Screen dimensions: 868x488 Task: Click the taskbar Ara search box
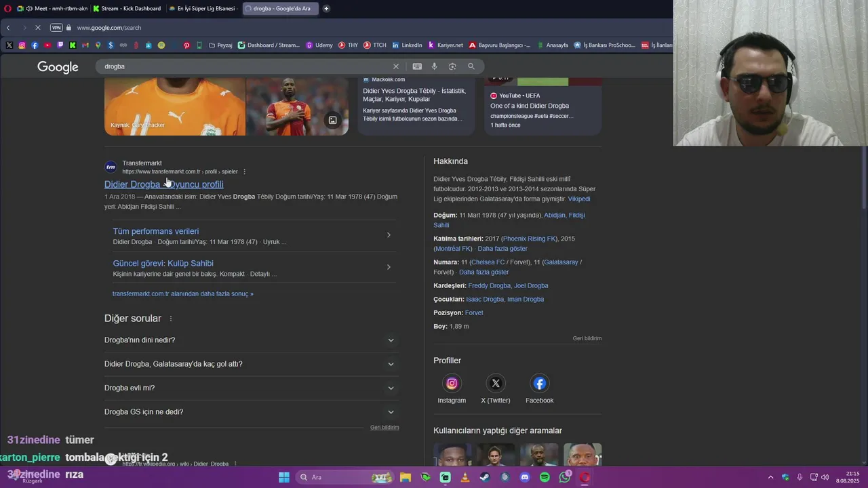pyautogui.click(x=345, y=477)
